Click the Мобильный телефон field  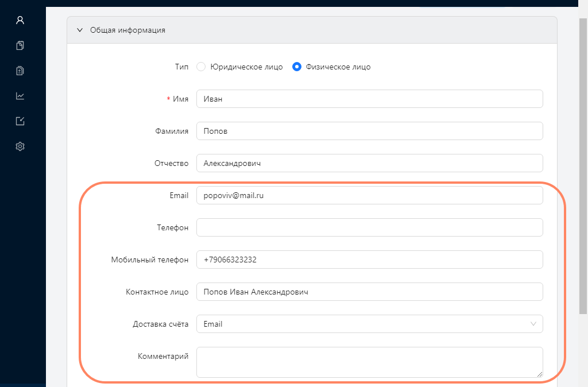370,260
